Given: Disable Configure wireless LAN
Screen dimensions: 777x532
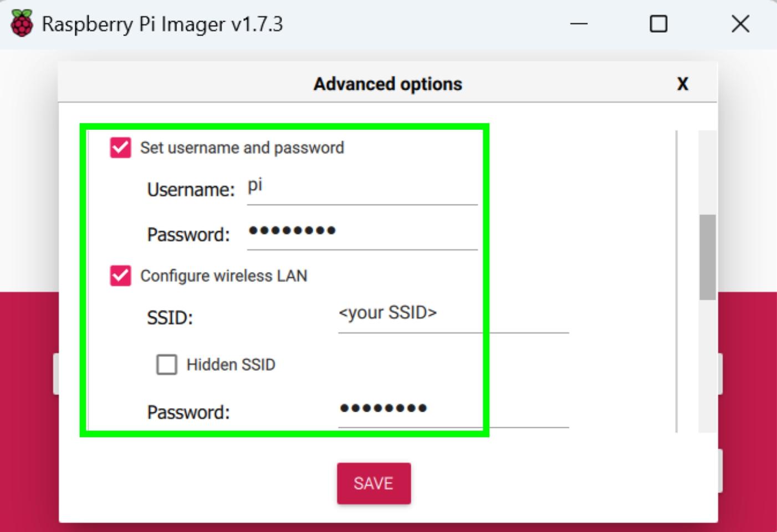Looking at the screenshot, I should [x=120, y=275].
